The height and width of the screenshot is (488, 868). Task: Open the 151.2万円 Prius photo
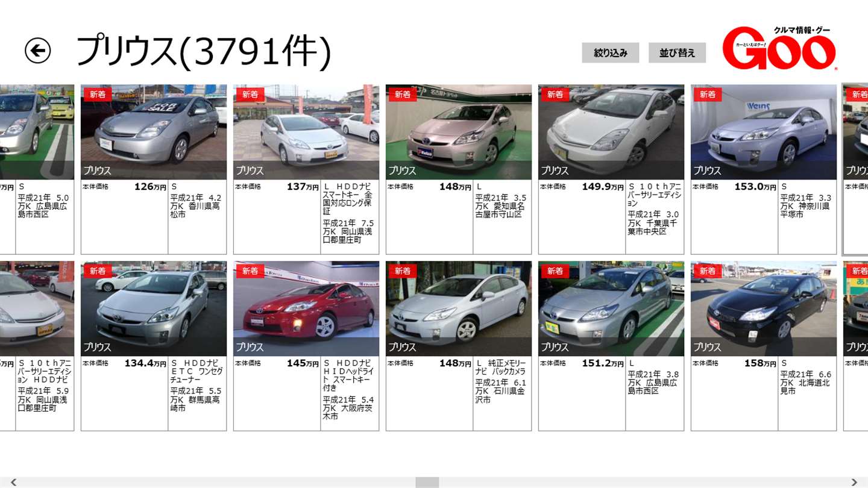pos(611,308)
